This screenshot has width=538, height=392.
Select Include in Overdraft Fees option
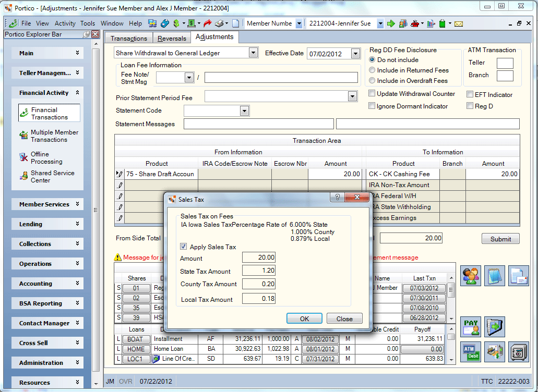[x=372, y=80]
